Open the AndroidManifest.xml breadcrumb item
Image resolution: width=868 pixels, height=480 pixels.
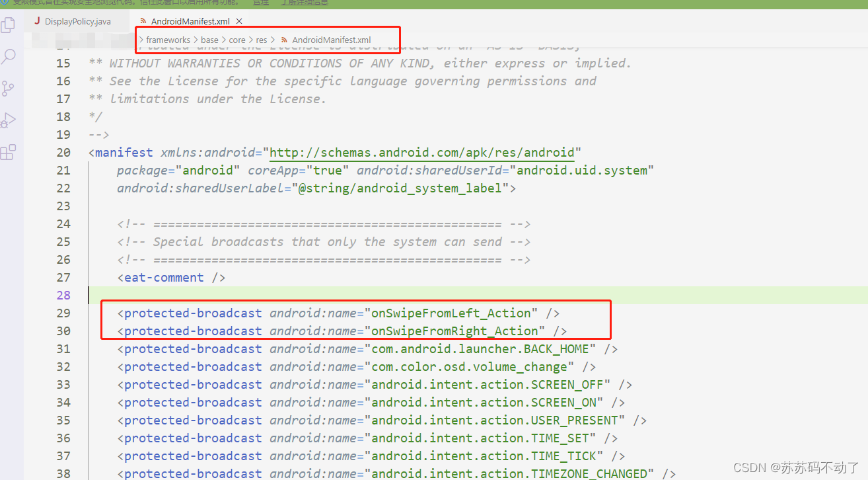(330, 40)
